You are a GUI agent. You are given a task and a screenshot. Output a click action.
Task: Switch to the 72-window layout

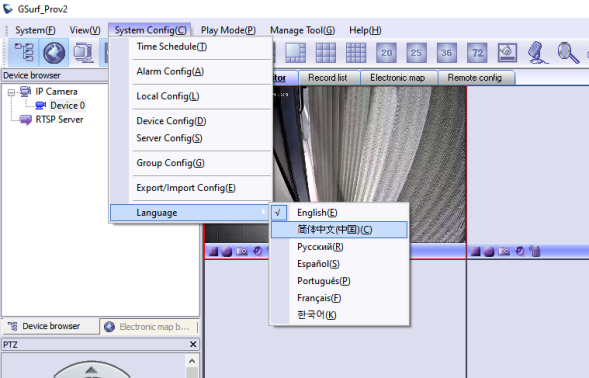pos(477,53)
